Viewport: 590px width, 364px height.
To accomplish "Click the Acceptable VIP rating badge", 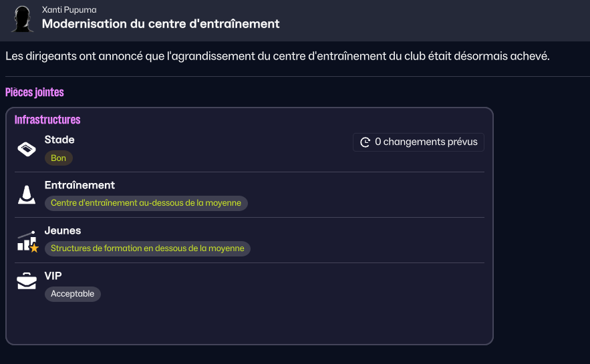I will pos(73,294).
